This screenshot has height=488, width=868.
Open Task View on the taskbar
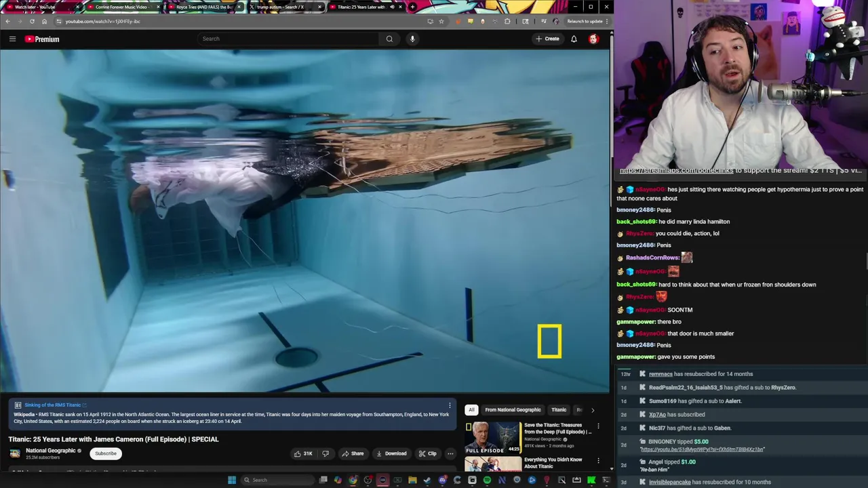pyautogui.click(x=323, y=480)
